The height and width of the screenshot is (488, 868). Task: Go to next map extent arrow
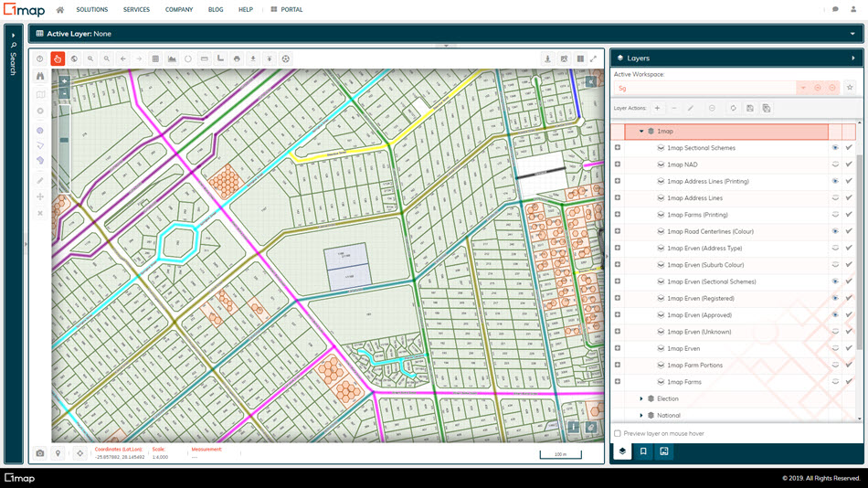pos(139,58)
